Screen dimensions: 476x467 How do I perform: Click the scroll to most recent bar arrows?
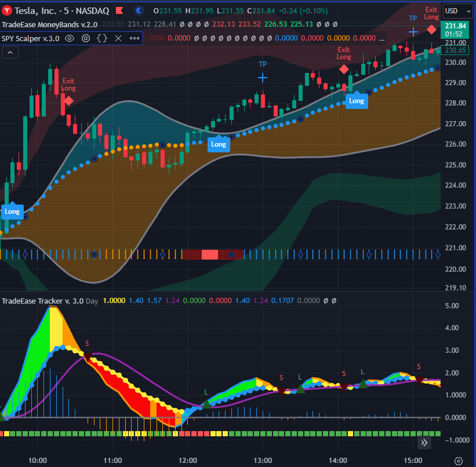click(x=424, y=443)
